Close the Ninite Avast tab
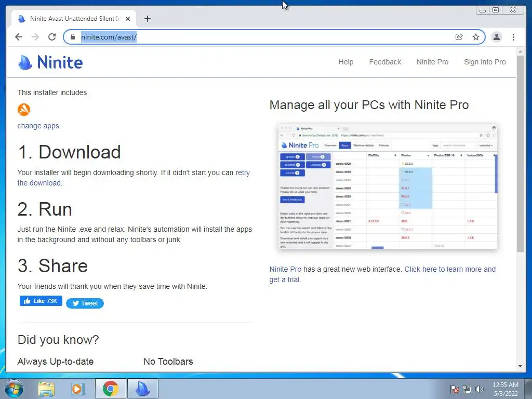Image resolution: width=532 pixels, height=399 pixels. pyautogui.click(x=128, y=19)
